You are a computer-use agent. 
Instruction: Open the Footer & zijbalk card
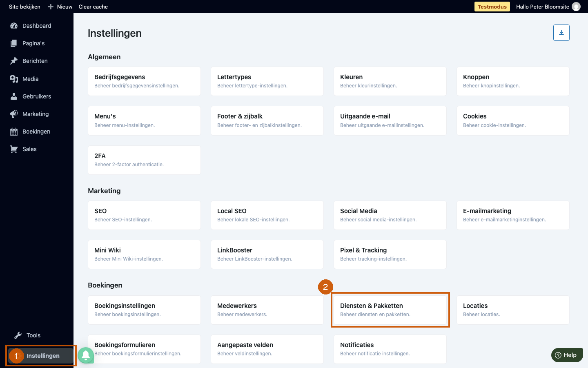(267, 120)
